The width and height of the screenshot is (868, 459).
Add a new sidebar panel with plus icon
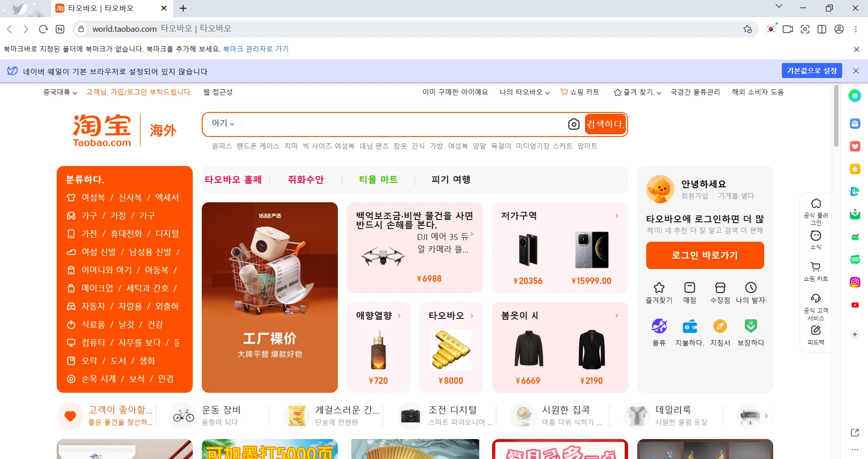point(855,334)
